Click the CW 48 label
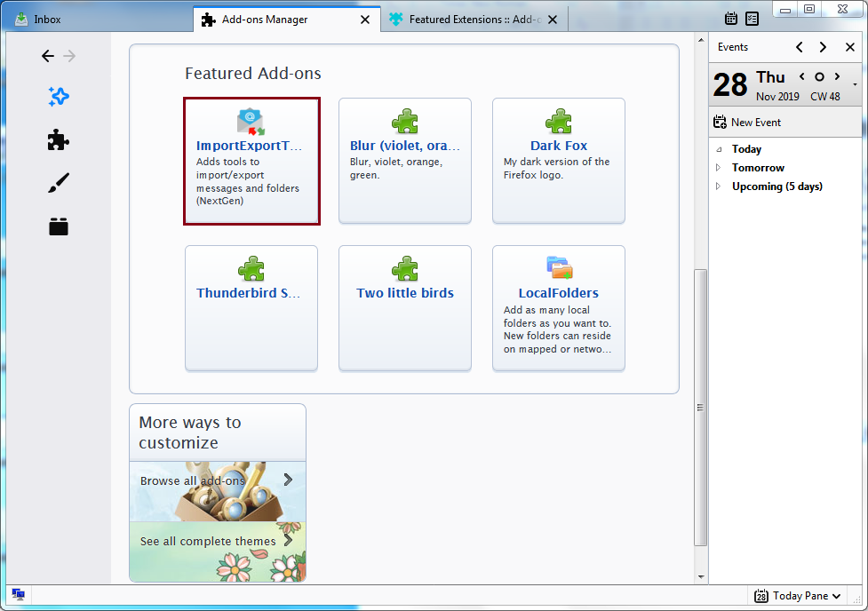Viewport: 868px width, 611px height. (x=825, y=97)
